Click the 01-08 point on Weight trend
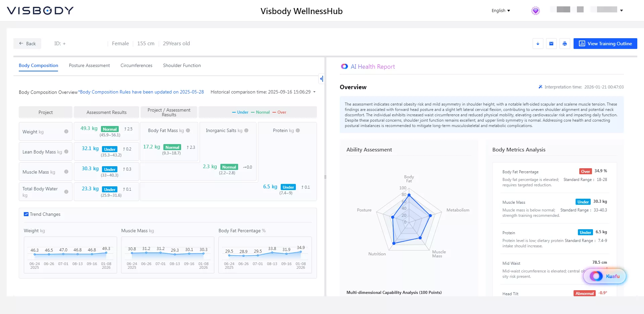Image resolution: width=644 pixels, height=314 pixels. tap(106, 253)
